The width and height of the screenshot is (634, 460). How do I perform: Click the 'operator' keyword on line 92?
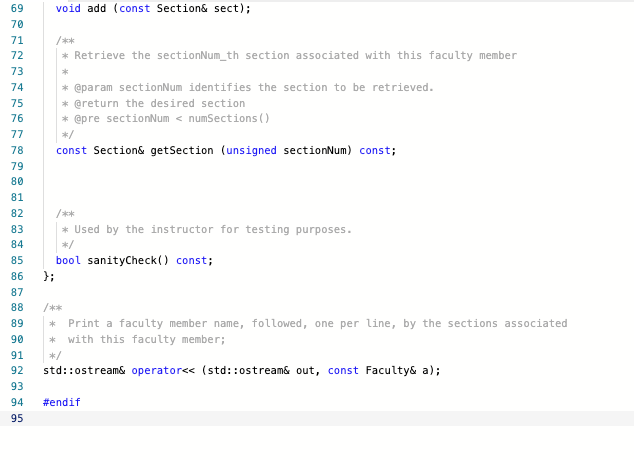click(x=156, y=371)
